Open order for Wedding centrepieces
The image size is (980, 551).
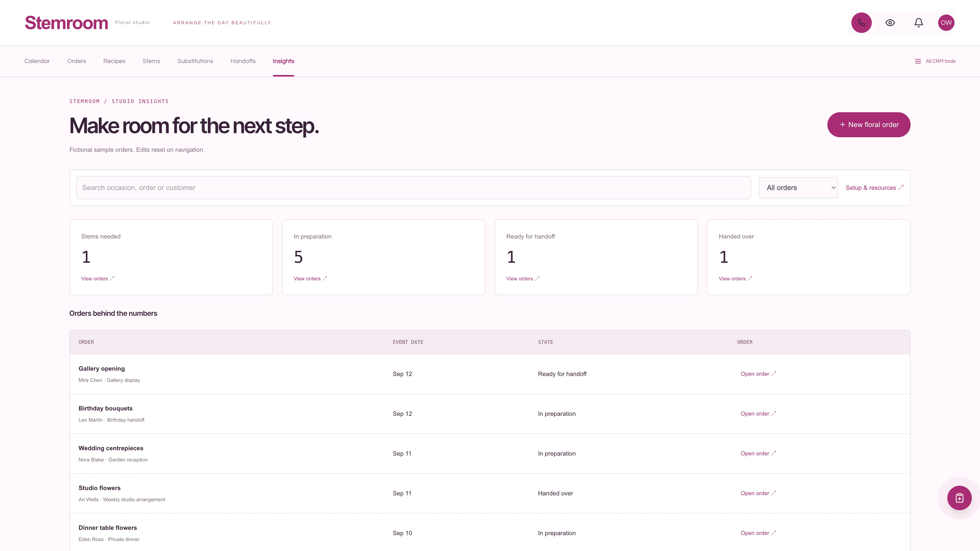click(758, 454)
